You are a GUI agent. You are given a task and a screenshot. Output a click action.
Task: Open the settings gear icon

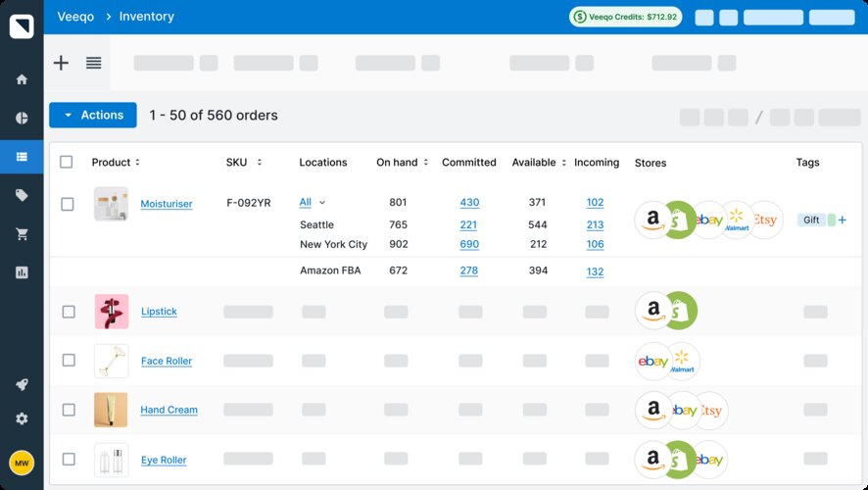point(22,418)
